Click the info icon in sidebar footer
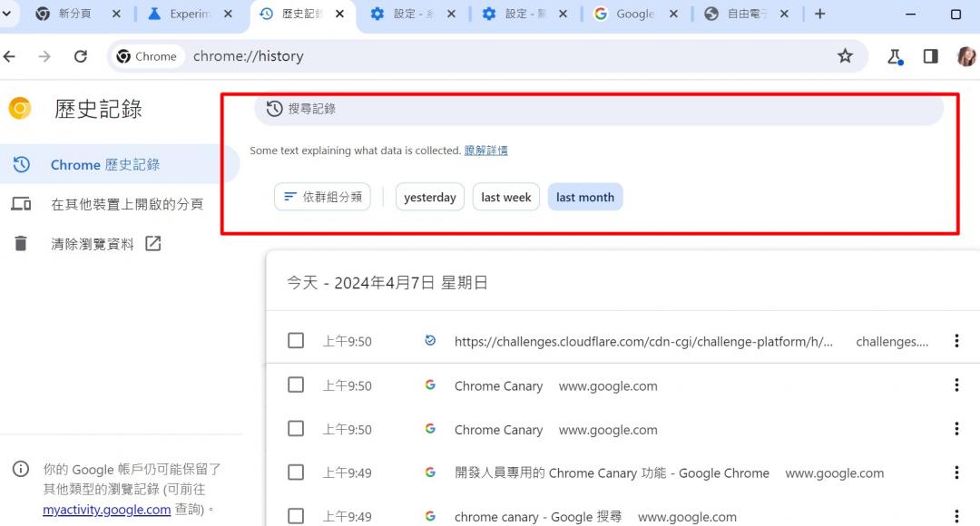 [21, 469]
